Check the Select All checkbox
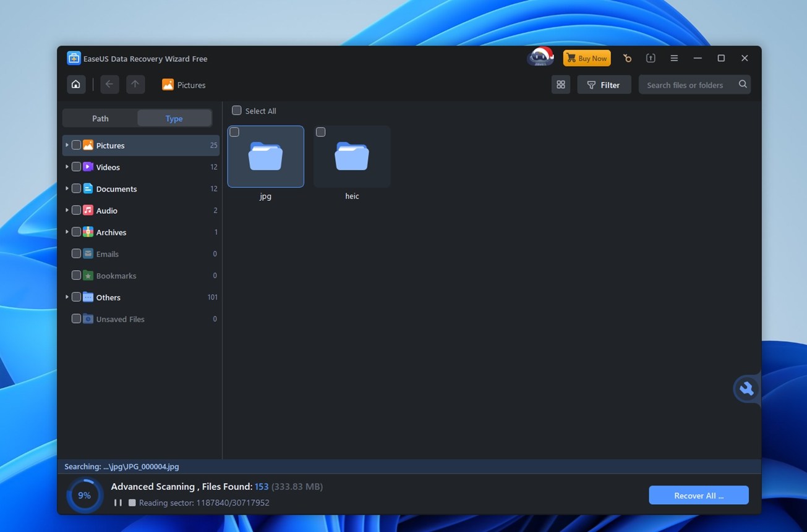 237,111
